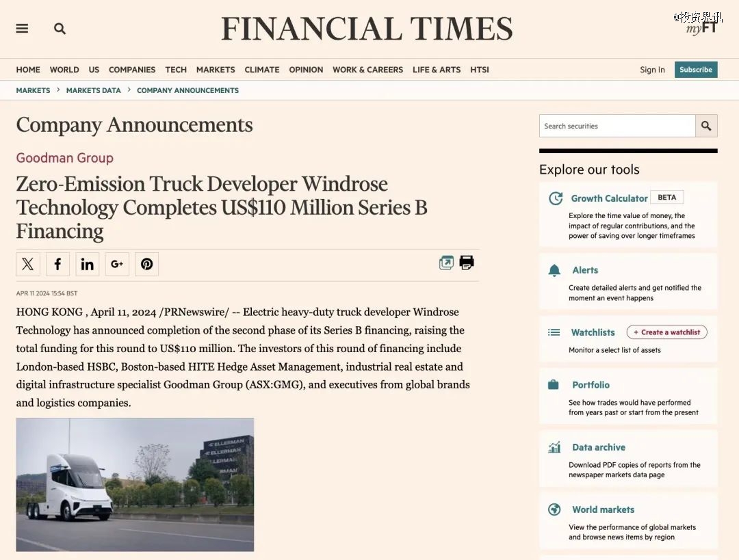Open WORK & CAREERS section
Viewport: 739px width, 560px height.
367,70
